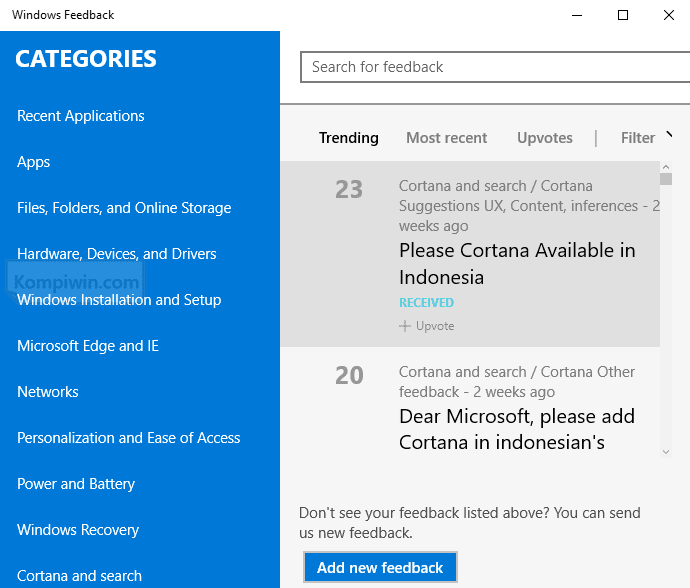This screenshot has width=690, height=588.
Task: Click the Add new feedback button
Action: (x=380, y=567)
